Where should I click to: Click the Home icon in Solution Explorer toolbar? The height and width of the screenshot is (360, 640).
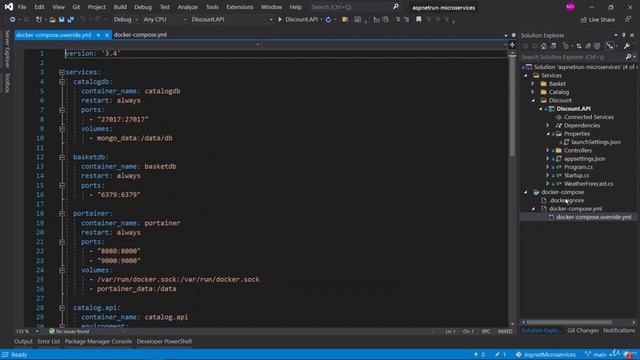click(544, 46)
